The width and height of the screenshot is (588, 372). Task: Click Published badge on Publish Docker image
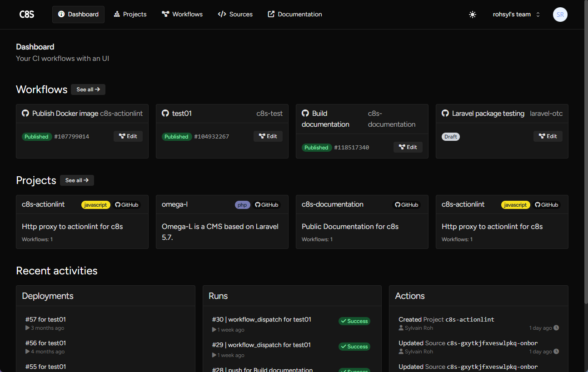tap(36, 137)
